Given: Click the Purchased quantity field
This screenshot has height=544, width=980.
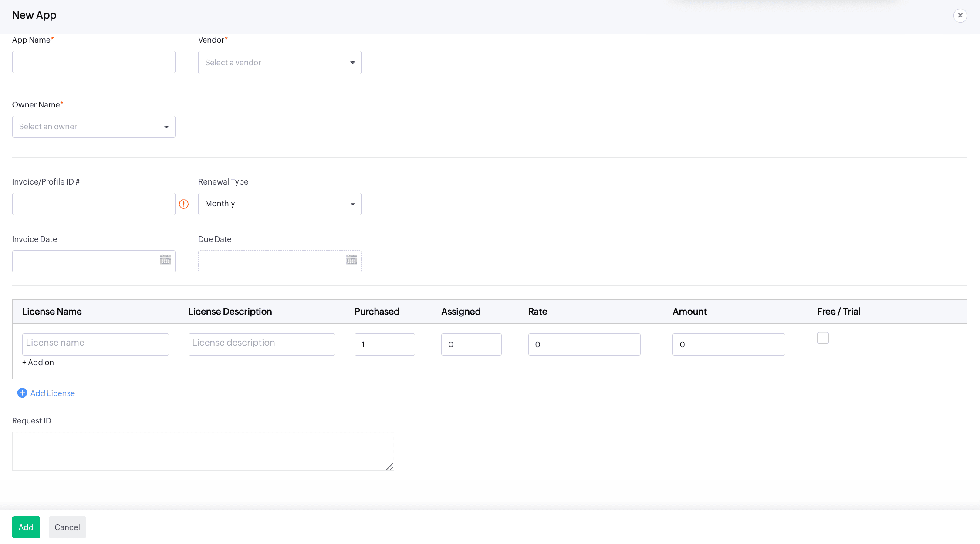Looking at the screenshot, I should tap(384, 344).
